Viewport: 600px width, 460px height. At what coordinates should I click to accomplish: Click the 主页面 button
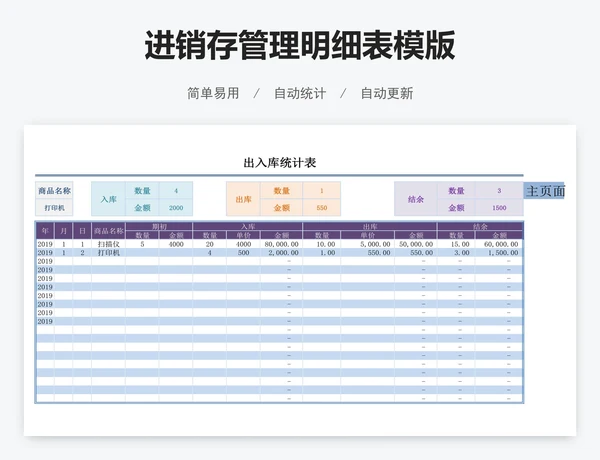tap(544, 191)
